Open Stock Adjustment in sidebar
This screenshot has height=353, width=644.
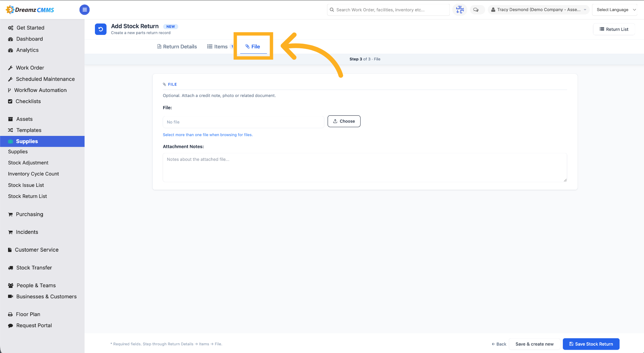(x=28, y=163)
